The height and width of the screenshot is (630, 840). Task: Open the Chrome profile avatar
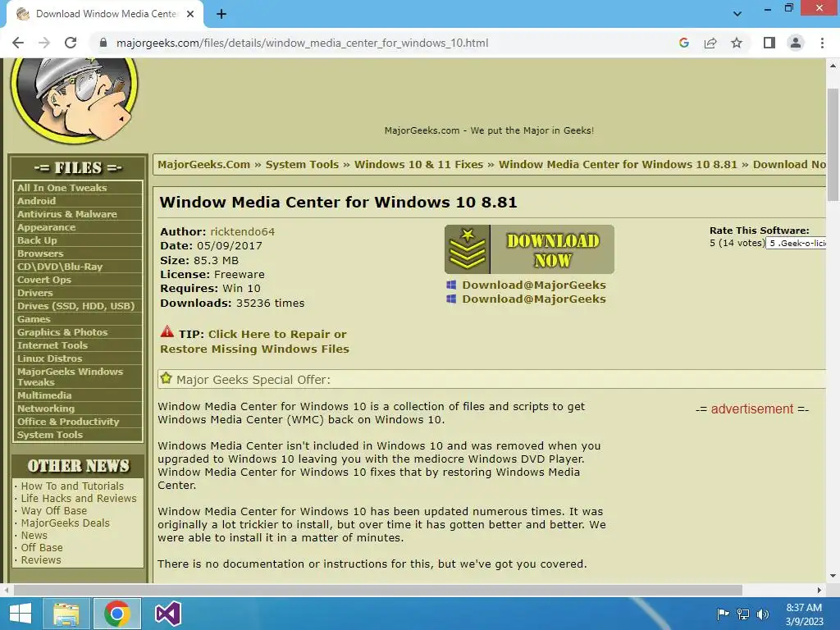[x=796, y=43]
